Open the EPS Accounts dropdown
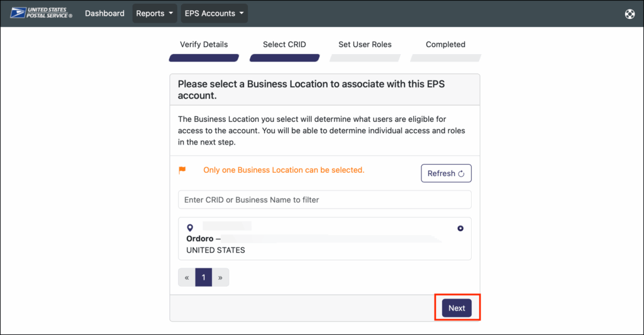 point(214,13)
